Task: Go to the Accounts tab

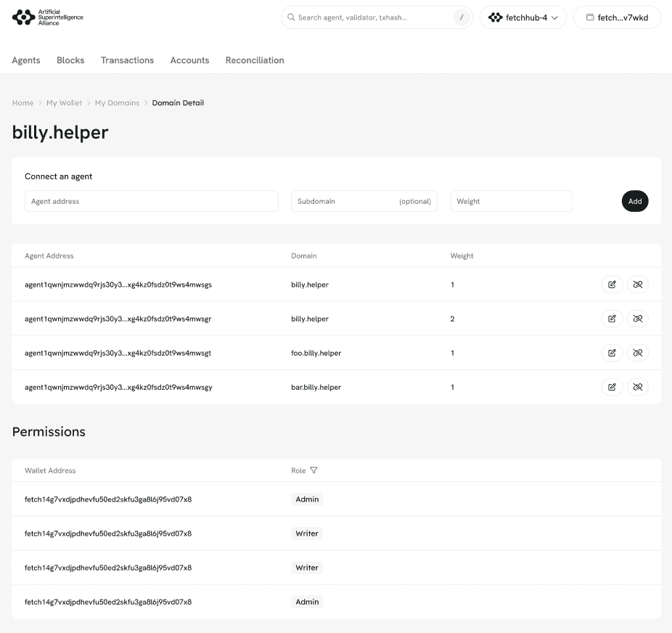Action: [x=189, y=60]
